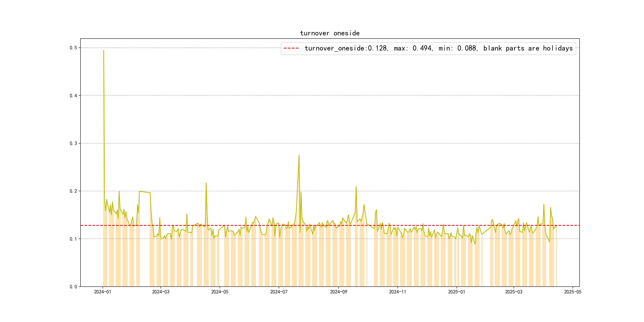Viewport: 644px width, 322px height.
Task: Click the 0.1 y-axis tick label
Action: [x=73, y=239]
